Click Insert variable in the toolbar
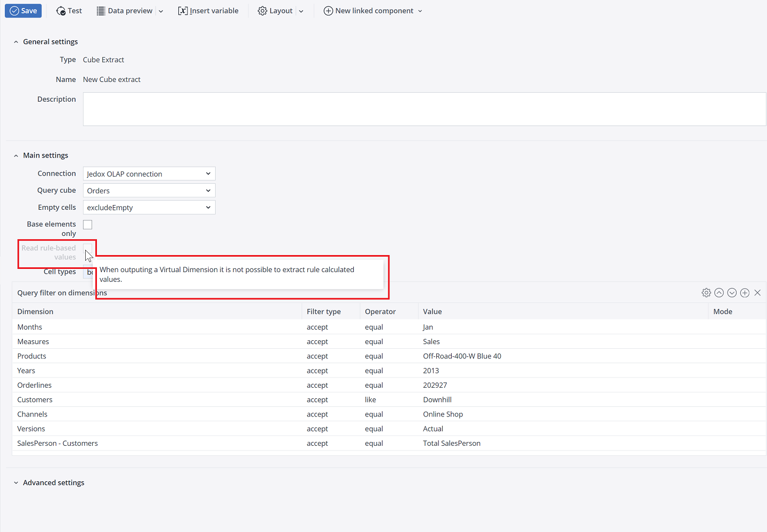Viewport: 767px width, 532px height. (208, 11)
